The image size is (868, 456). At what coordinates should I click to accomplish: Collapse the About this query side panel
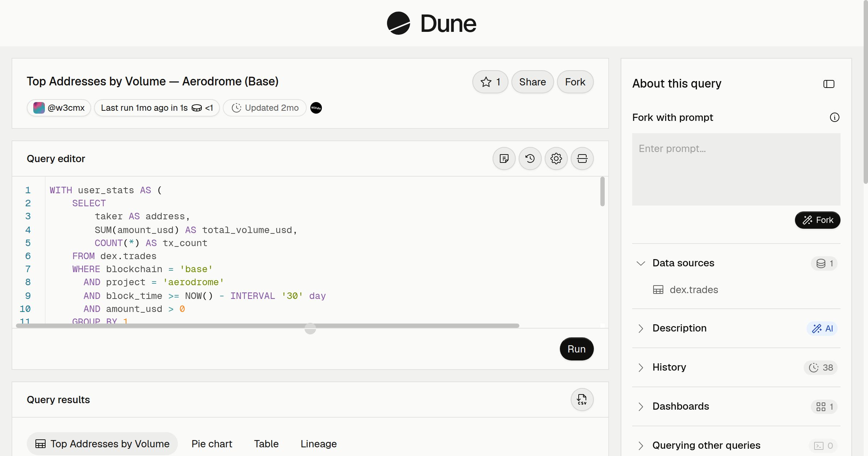829,84
